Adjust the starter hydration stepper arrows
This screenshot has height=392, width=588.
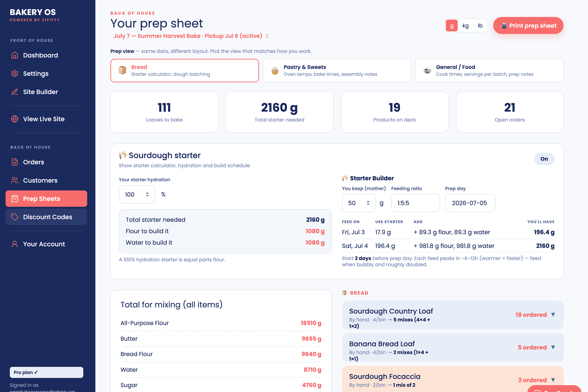(147, 194)
